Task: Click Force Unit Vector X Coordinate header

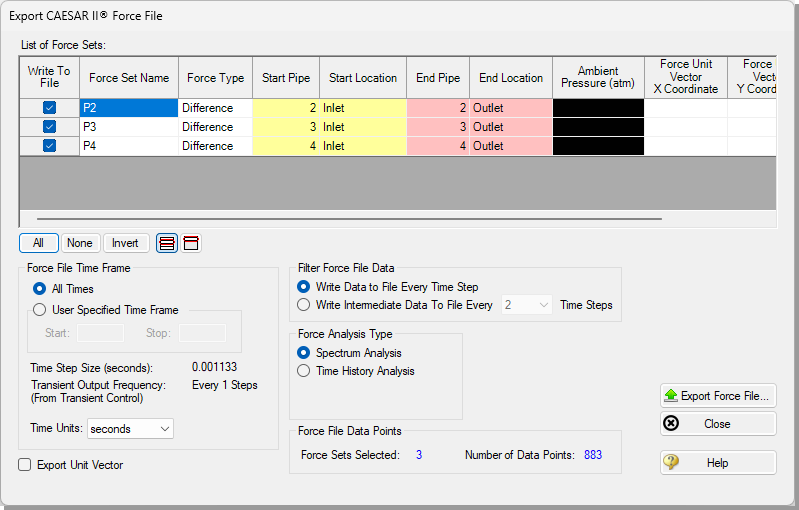Action: coord(686,77)
